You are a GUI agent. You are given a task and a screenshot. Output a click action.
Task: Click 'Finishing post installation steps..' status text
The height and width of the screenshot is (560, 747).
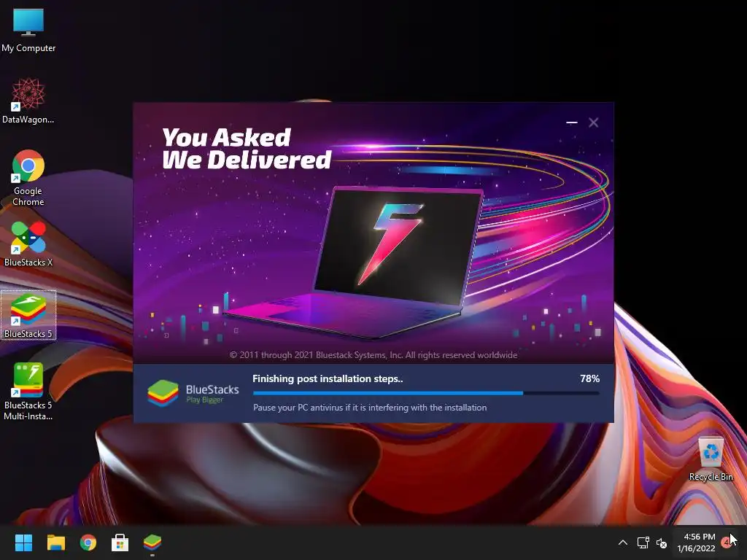(328, 379)
